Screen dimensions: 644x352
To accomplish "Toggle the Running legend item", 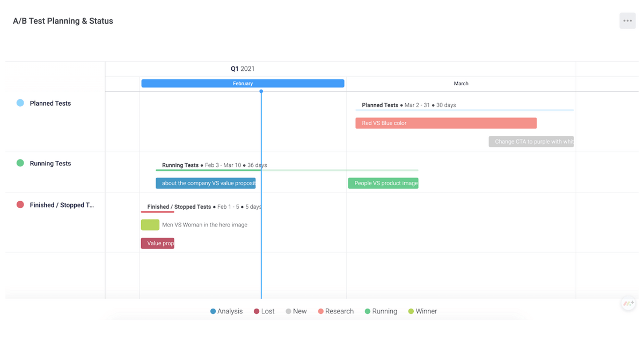I will click(381, 311).
